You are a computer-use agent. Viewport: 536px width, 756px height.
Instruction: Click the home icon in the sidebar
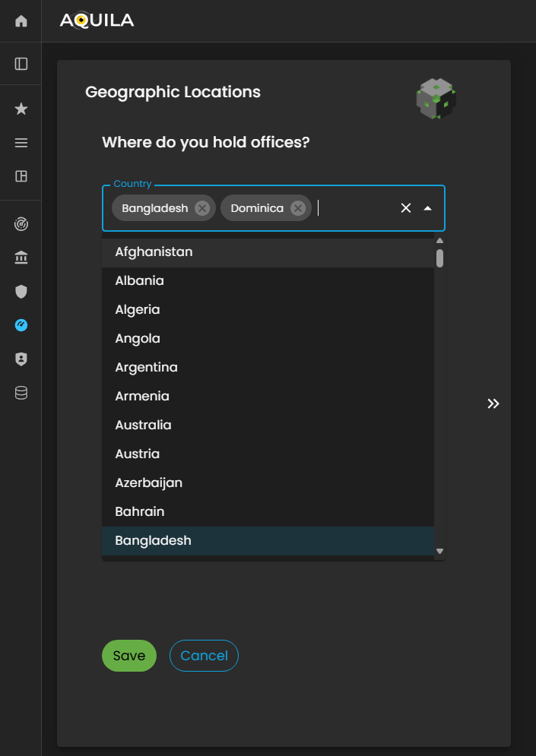click(x=21, y=21)
